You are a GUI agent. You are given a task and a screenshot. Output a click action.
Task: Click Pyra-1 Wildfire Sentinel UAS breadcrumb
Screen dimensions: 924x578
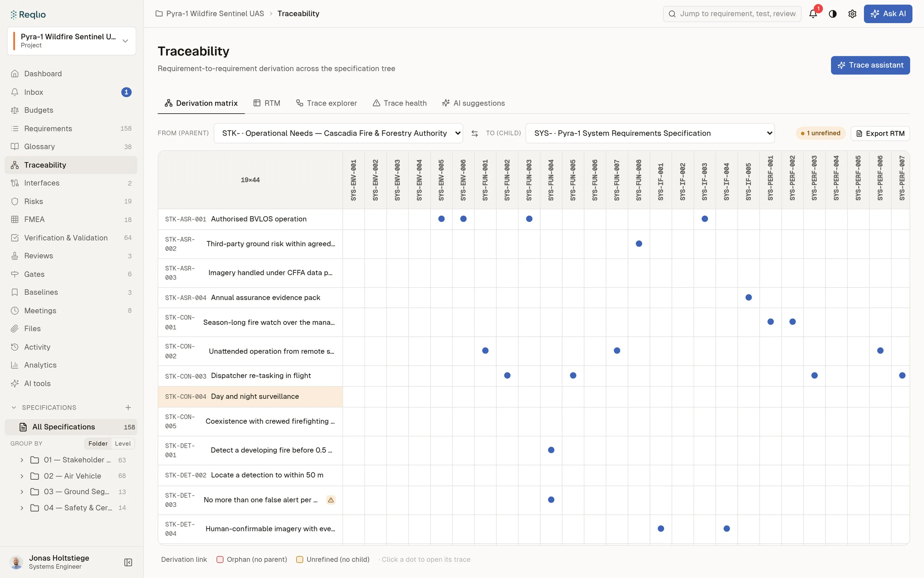tap(215, 13)
